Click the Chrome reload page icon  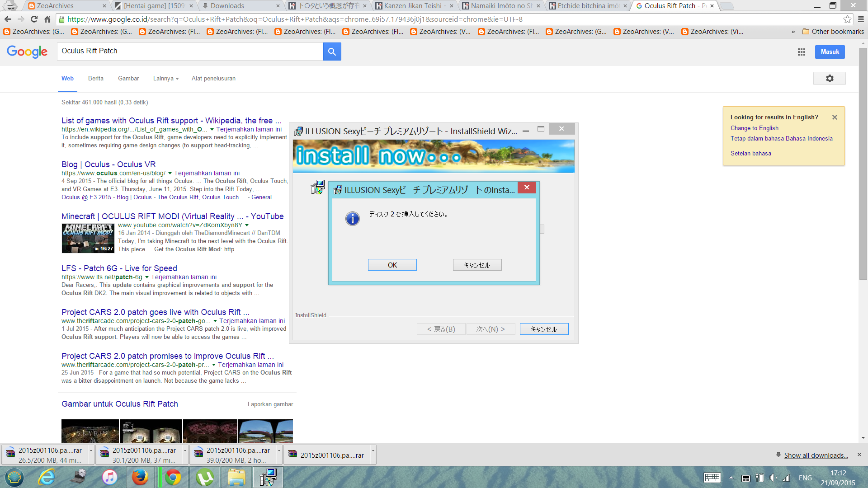point(34,19)
